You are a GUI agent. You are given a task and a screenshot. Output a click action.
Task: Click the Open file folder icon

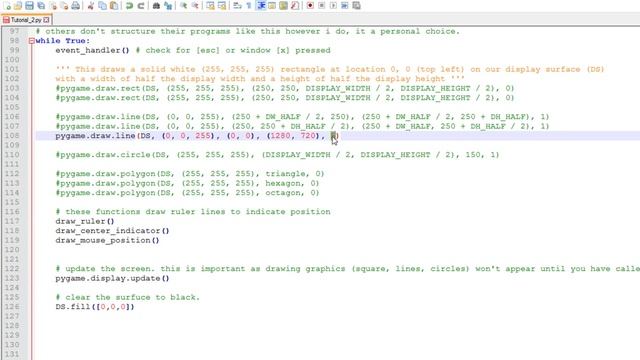18,6
